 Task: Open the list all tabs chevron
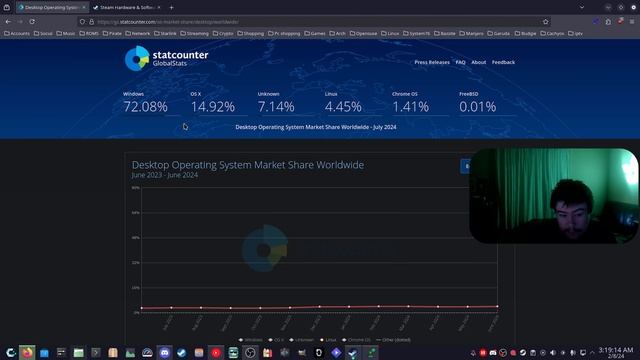(x=582, y=7)
